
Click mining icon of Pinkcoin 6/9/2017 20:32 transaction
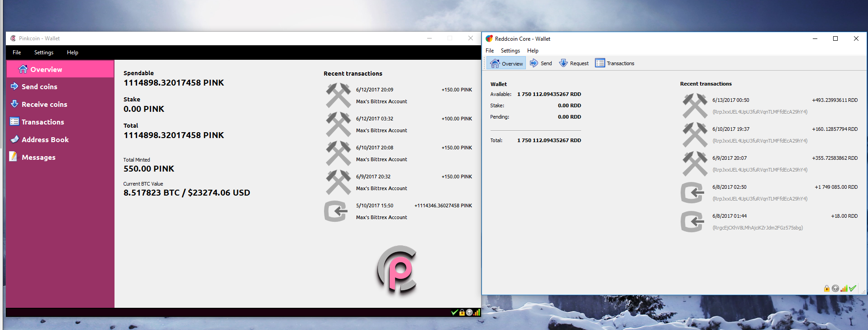coord(338,182)
